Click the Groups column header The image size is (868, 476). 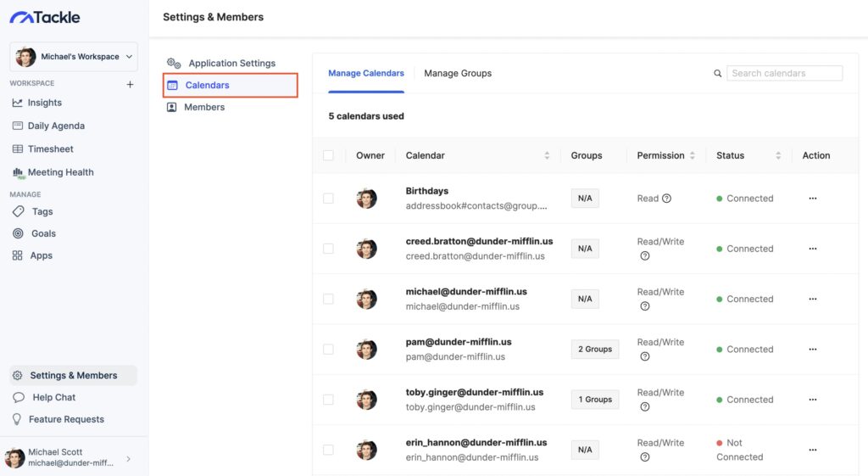[587, 155]
